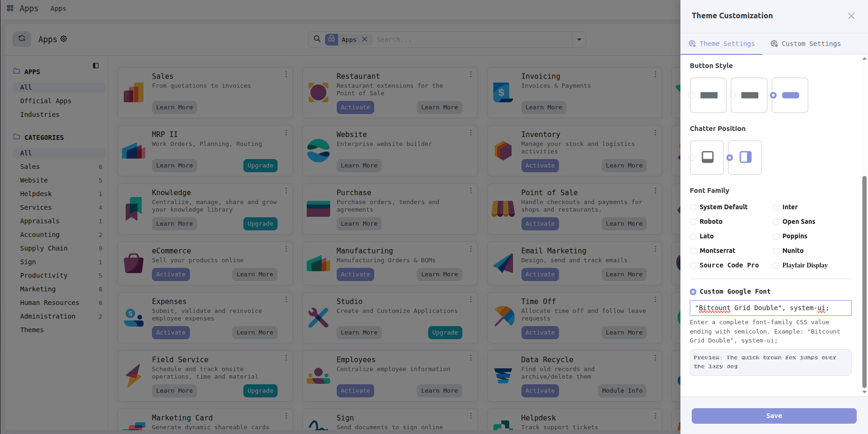Select the first square button style
The height and width of the screenshot is (434, 868).
708,95
